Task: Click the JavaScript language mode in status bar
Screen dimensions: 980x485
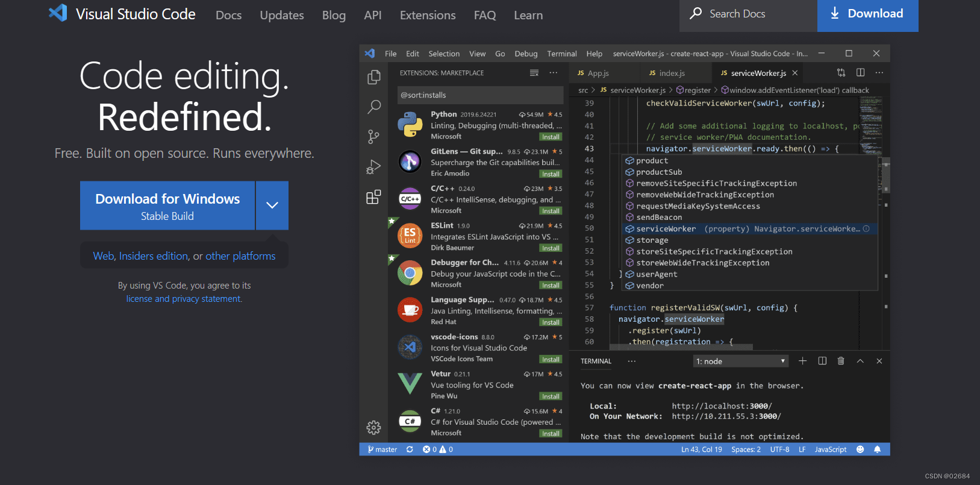Action: (x=831, y=449)
